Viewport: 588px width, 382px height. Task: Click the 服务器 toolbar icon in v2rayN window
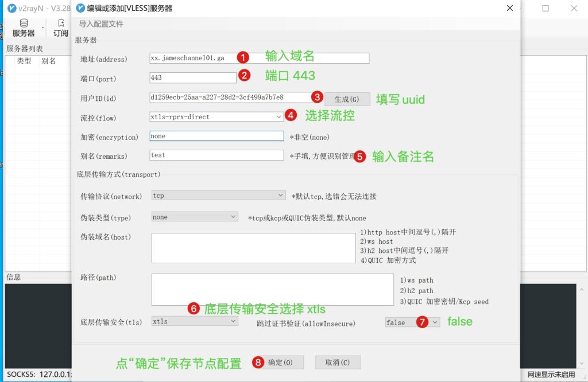click(x=23, y=28)
